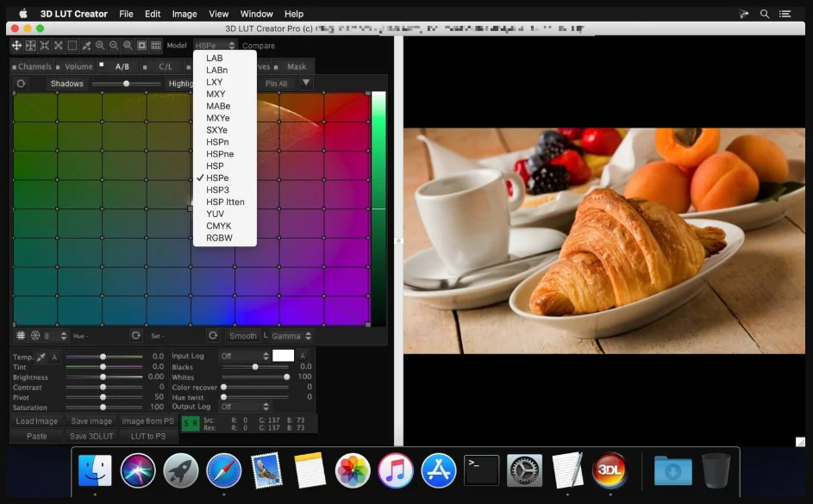Toggle the Mask tab checkbox

point(276,67)
